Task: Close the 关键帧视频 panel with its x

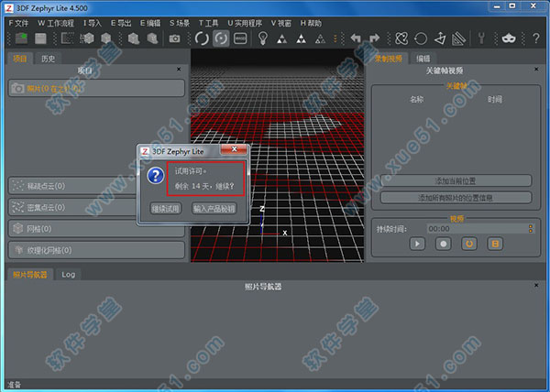Action: tap(536, 69)
